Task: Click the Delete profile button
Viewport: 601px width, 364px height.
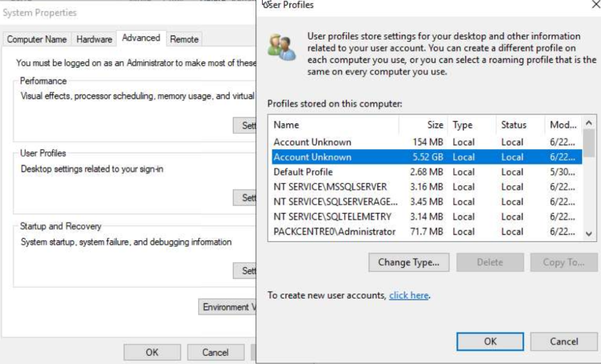Action: (x=490, y=263)
